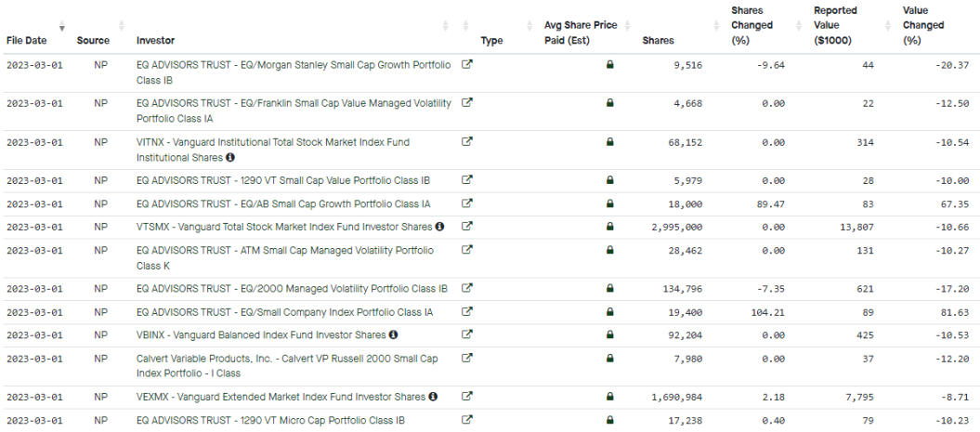Select shares value 68,152
The width and height of the screenshot is (980, 432).
coord(685,142)
